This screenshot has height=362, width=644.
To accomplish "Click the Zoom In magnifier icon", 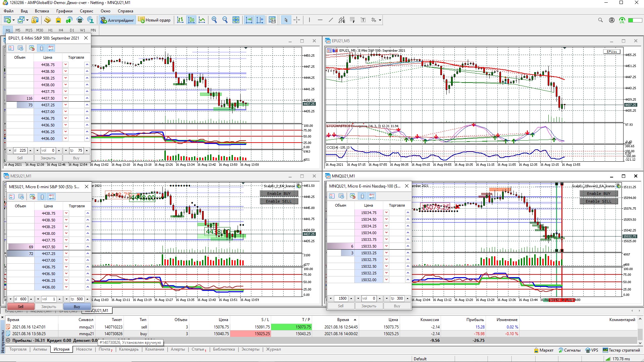I will point(214,20).
